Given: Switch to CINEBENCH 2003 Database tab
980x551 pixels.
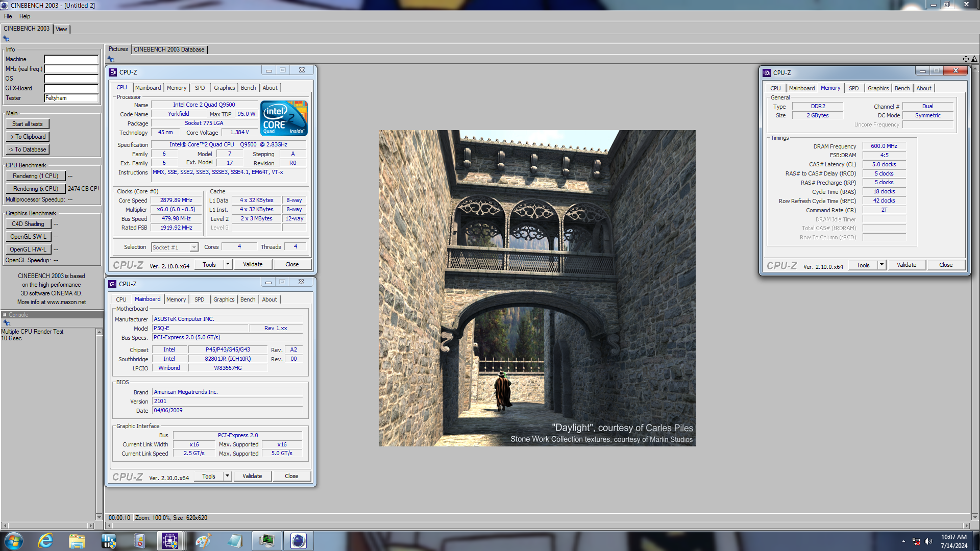Looking at the screenshot, I should [x=169, y=49].
